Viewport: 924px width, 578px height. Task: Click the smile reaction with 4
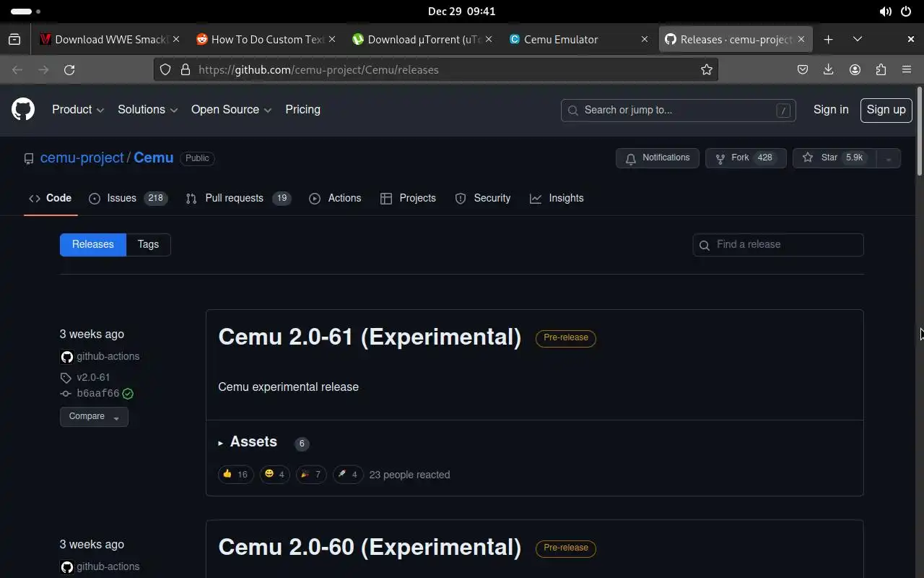[275, 475]
